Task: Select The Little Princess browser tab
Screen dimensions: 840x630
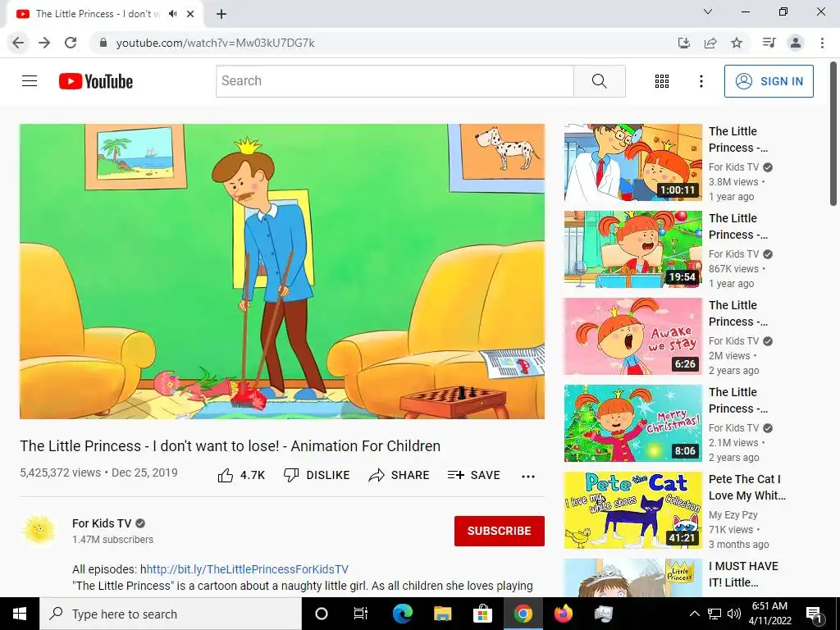Action: [x=98, y=14]
